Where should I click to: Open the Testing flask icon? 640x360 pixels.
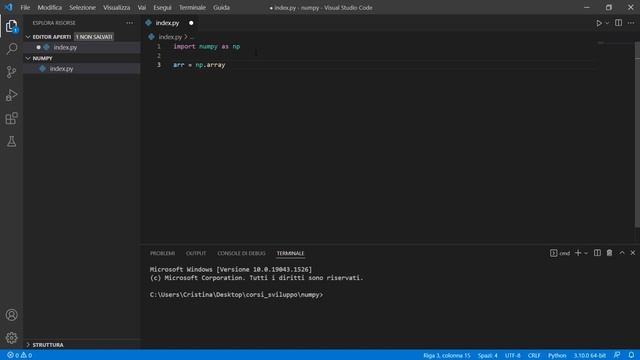pos(11,142)
